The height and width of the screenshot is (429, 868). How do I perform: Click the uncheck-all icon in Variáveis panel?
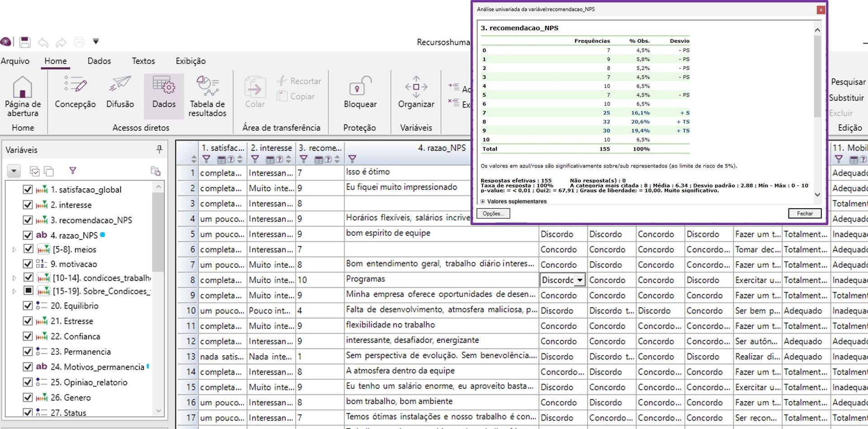click(49, 171)
